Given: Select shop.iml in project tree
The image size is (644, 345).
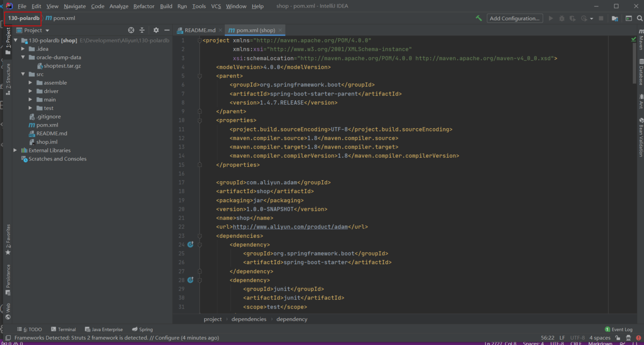Looking at the screenshot, I should (43, 142).
